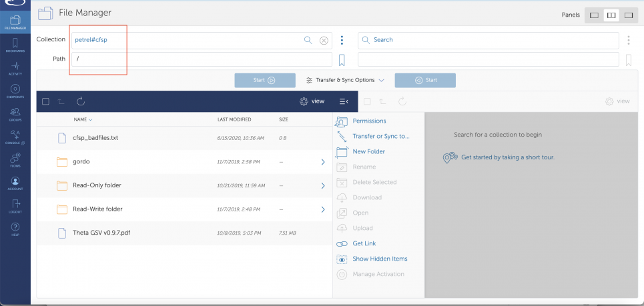Open Bookmarks in the left sidebar
This screenshot has width=644, height=306.
tap(15, 46)
